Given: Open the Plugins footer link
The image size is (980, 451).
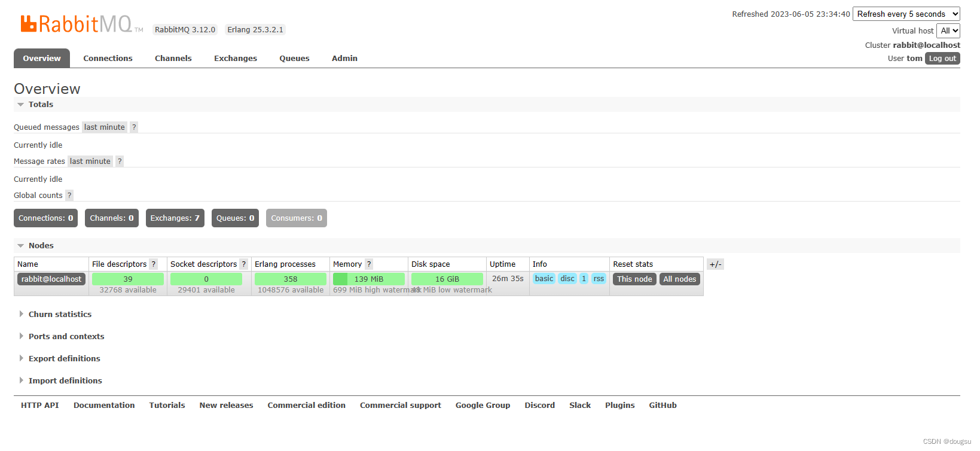Looking at the screenshot, I should [x=620, y=406].
